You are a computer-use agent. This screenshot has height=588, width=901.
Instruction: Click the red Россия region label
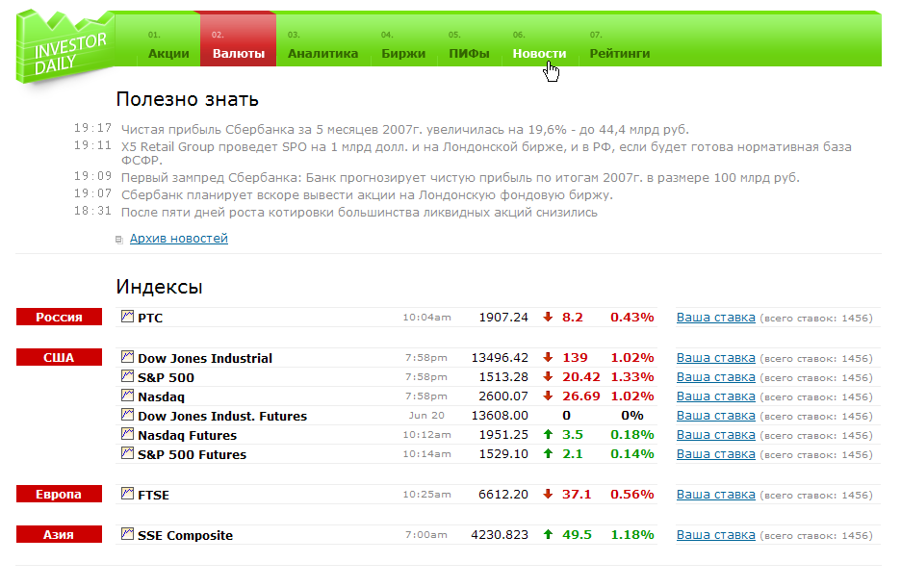pyautogui.click(x=59, y=317)
